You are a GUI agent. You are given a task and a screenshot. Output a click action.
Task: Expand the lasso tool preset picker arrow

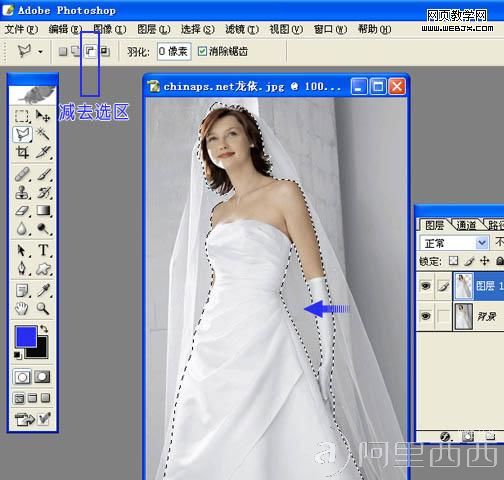(x=40, y=52)
